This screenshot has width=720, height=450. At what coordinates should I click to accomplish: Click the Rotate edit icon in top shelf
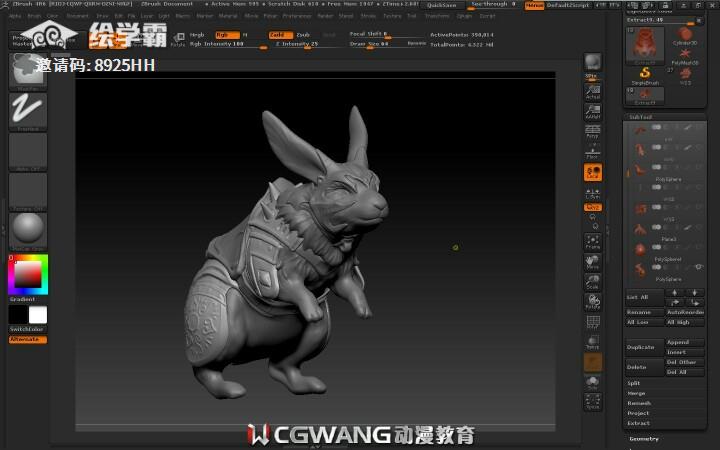pos(178,39)
